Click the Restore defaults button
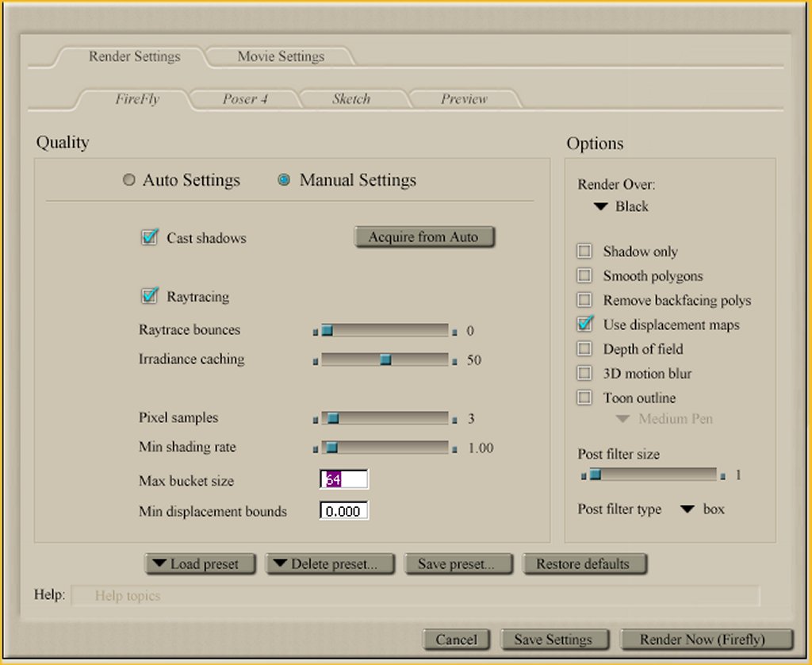This screenshot has height=665, width=812. pyautogui.click(x=583, y=564)
